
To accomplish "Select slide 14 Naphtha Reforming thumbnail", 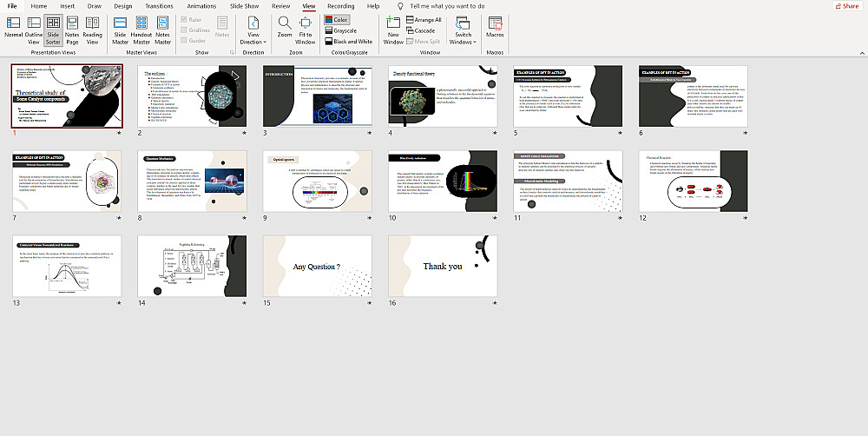I will [192, 266].
